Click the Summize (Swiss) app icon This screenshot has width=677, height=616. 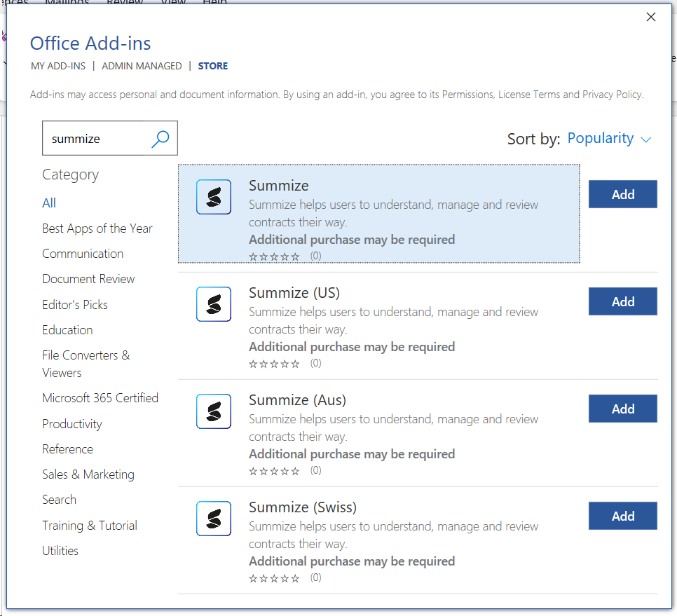[x=213, y=519]
